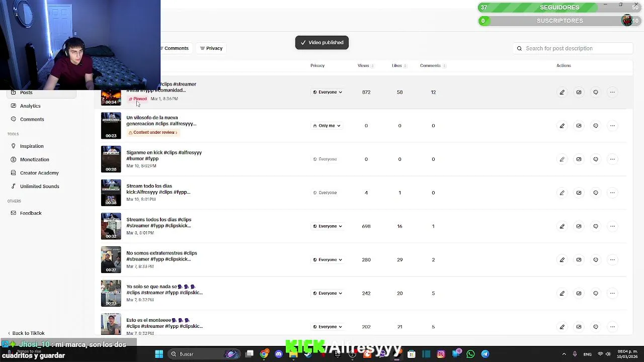Screen dimensions: 644x362
Task: Sort posts by Views column
Action: [366, 66]
